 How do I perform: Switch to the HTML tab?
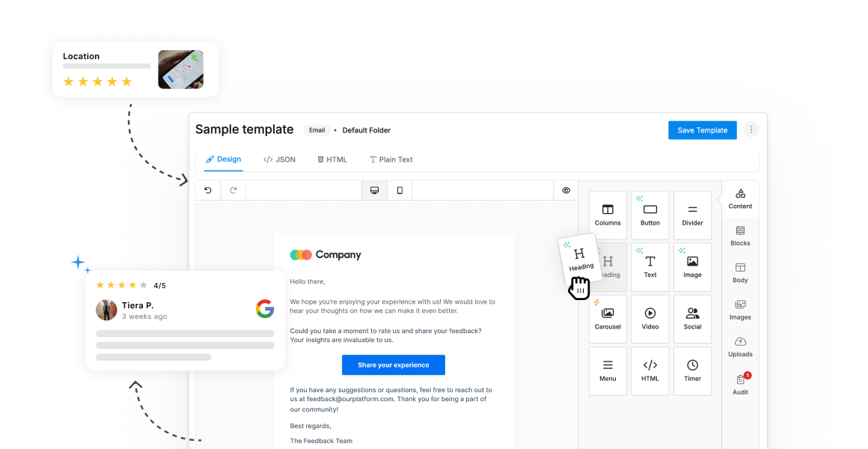[x=332, y=159]
